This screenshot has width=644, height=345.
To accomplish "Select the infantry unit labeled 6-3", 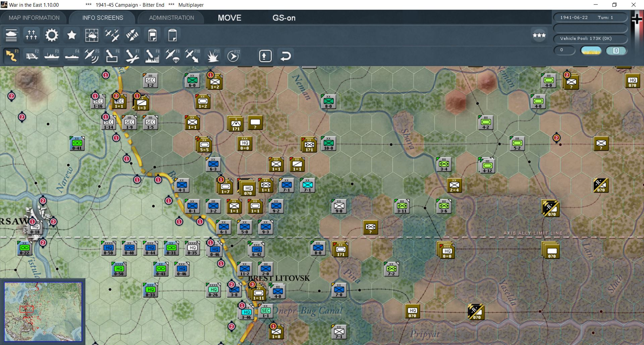I will pos(213,164).
